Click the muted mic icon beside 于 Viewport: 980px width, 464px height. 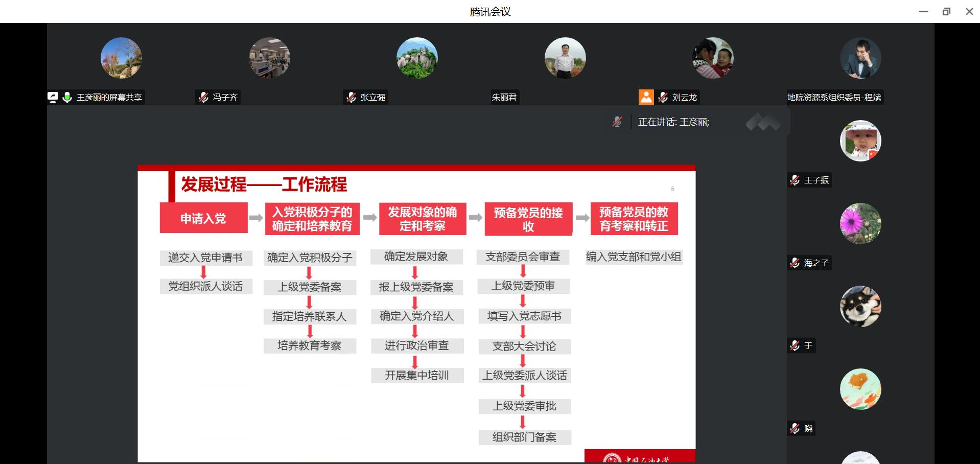click(x=795, y=345)
